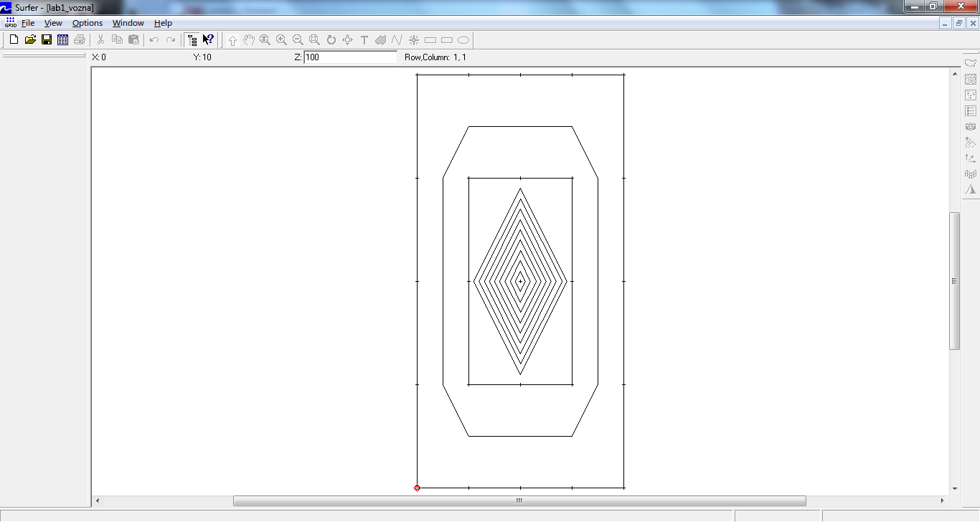The height and width of the screenshot is (522, 980).
Task: Click the Shaded Relief Map icon
Action: point(971,142)
